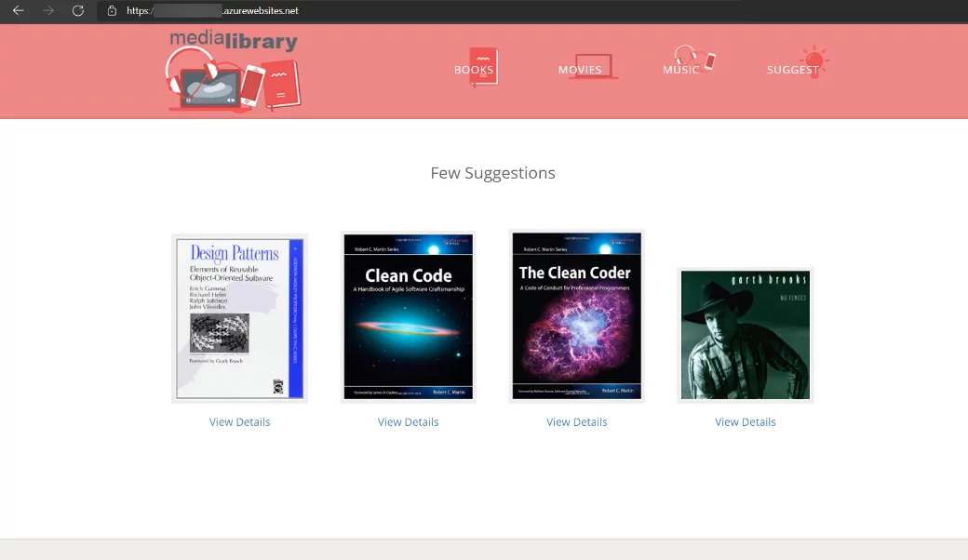Image resolution: width=968 pixels, height=560 pixels.
Task: Click the media library logo
Action: coord(234,71)
